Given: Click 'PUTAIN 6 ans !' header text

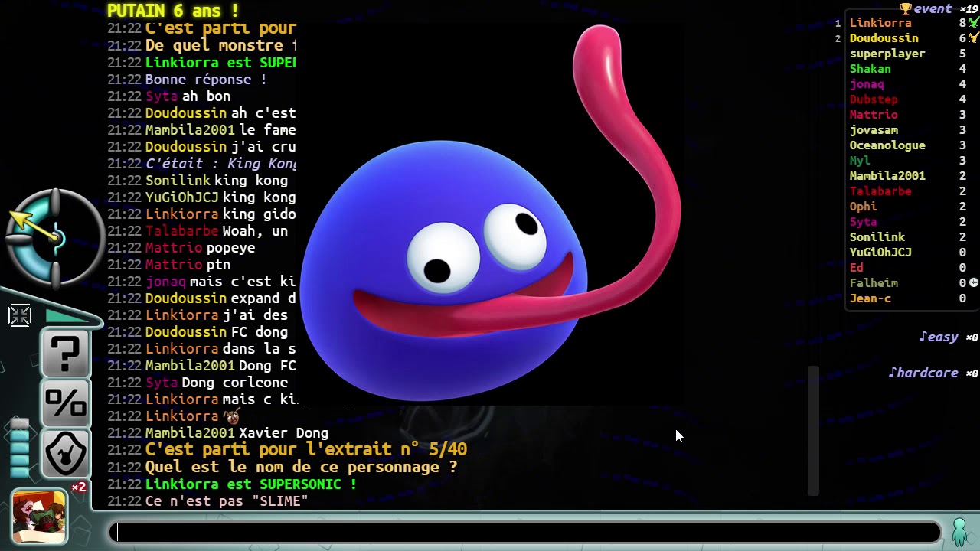Looking at the screenshot, I should tap(173, 11).
